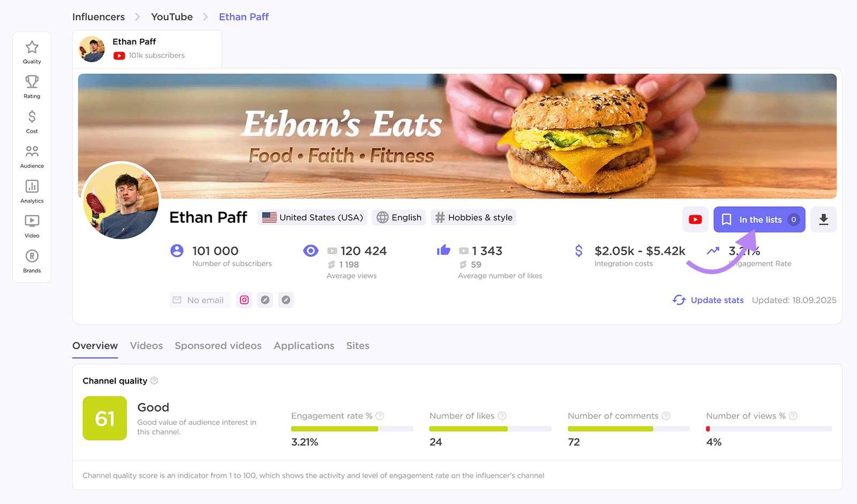Open Analytics from the sidebar
The image size is (857, 504).
tap(32, 191)
